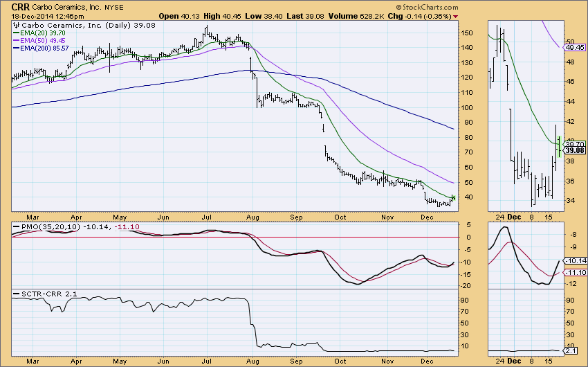This screenshot has height=367, width=588.
Task: Open the StockCharts.com copyright link
Action: tap(427, 7)
